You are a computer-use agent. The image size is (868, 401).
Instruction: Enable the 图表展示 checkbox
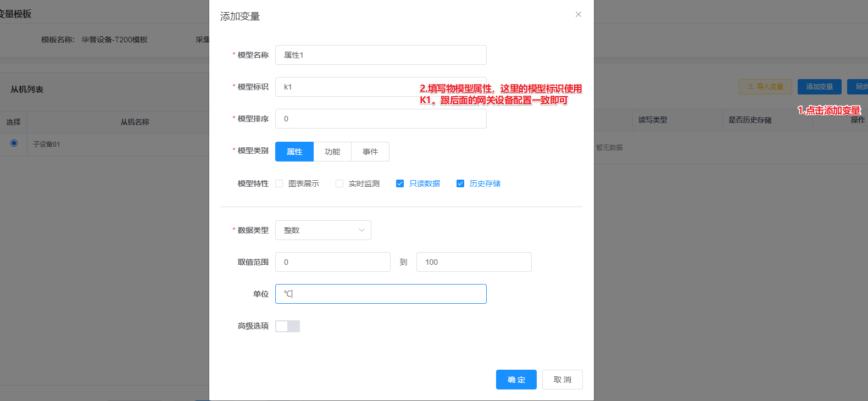[x=279, y=183]
